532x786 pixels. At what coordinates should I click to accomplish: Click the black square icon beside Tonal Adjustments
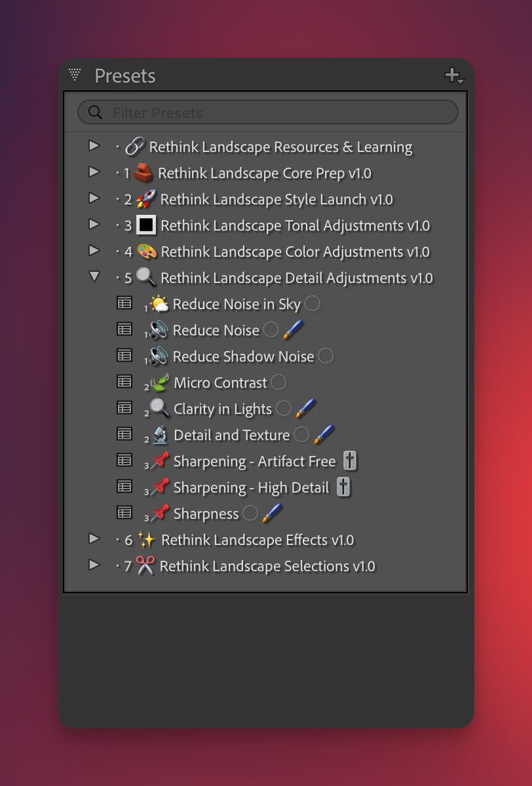146,225
